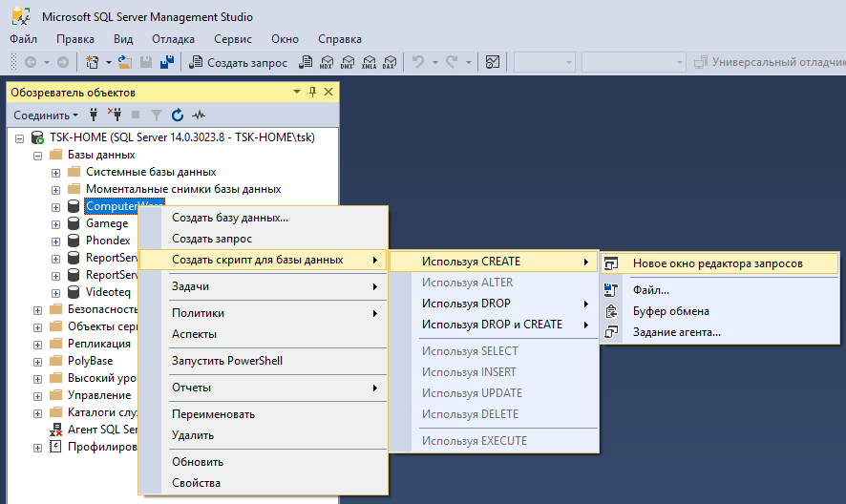Open the 'Окно' menu
Screen dimensions: 846x504
(x=285, y=39)
